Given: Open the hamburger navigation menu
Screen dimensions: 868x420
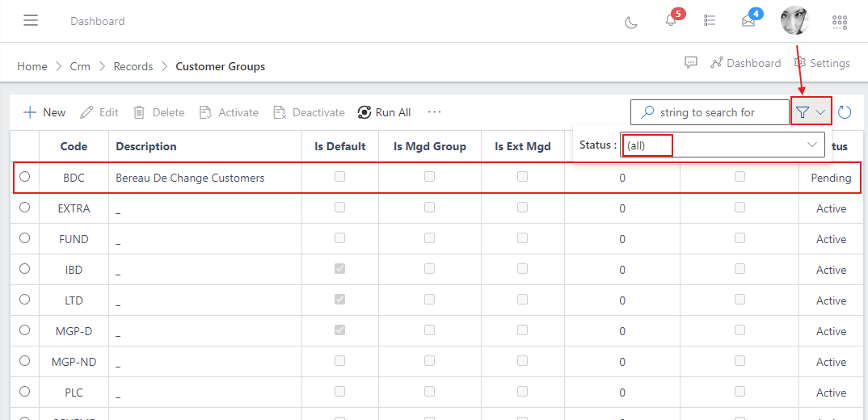Looking at the screenshot, I should coord(31,21).
